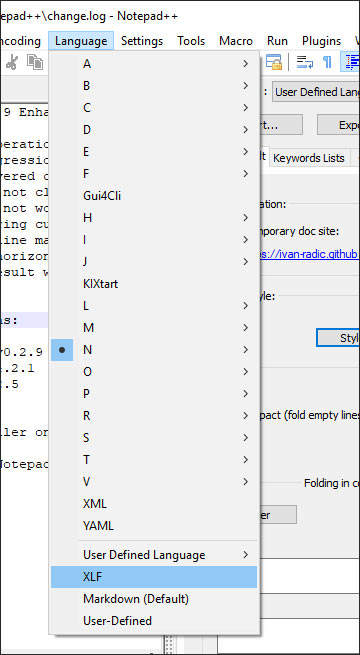Open the User Defined Language combo box

click(316, 92)
